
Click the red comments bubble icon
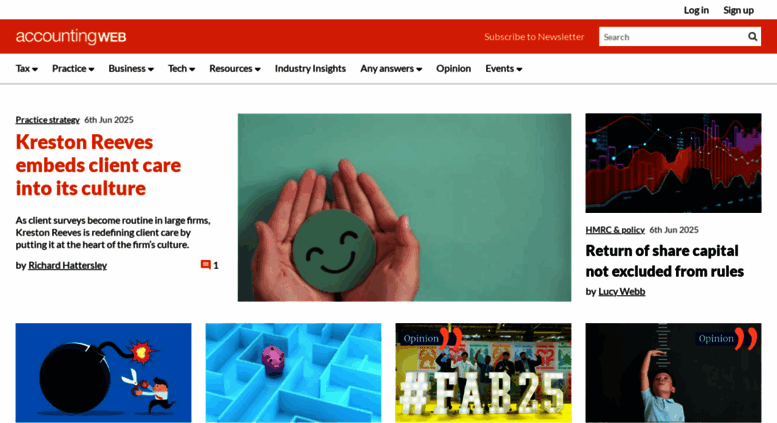(x=205, y=264)
